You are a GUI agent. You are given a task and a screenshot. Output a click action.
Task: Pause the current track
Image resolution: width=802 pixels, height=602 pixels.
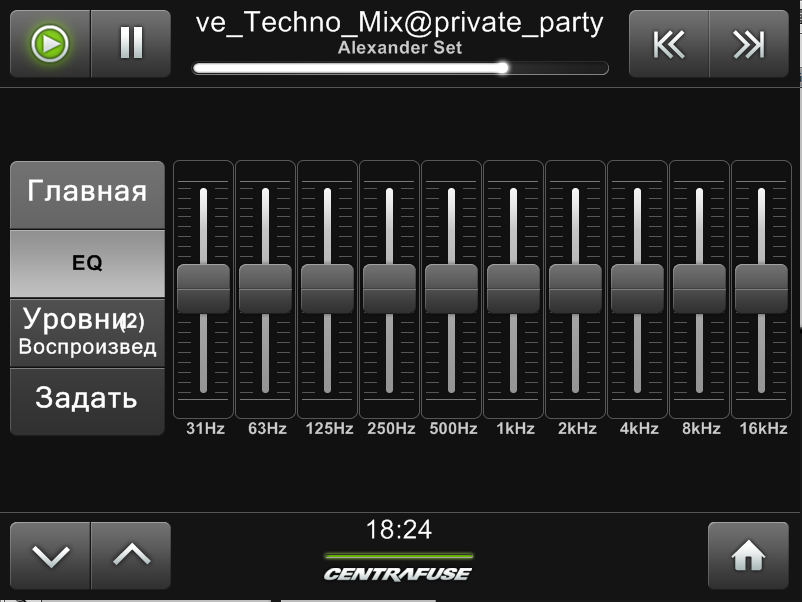[131, 43]
